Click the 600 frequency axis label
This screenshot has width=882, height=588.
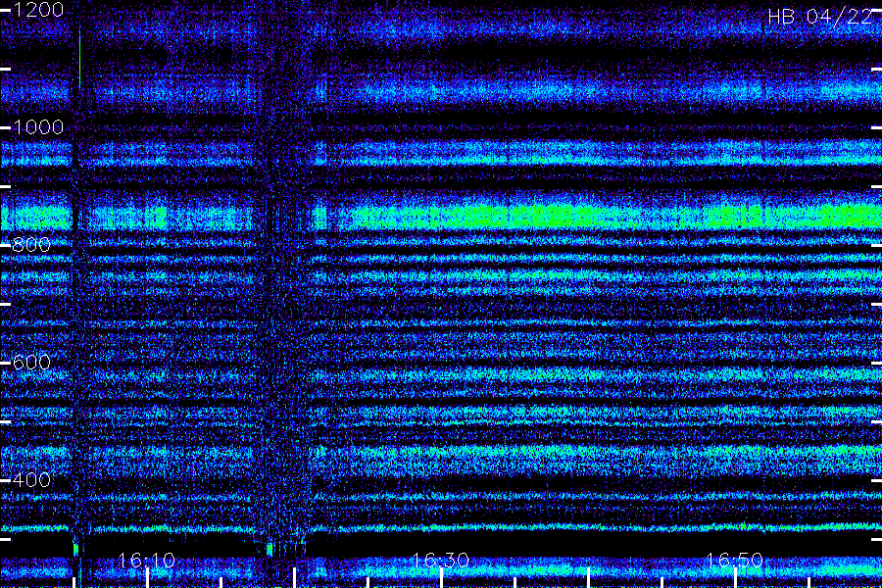[31, 363]
